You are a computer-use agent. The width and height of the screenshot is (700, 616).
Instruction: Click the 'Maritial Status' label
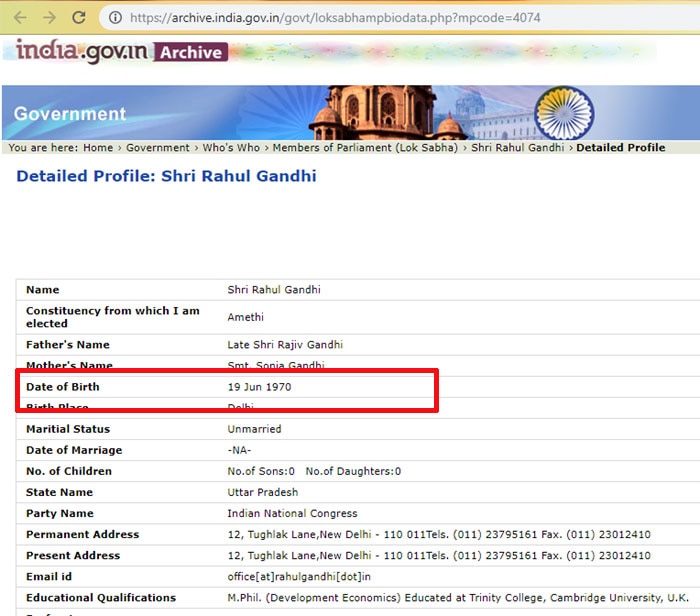68,429
